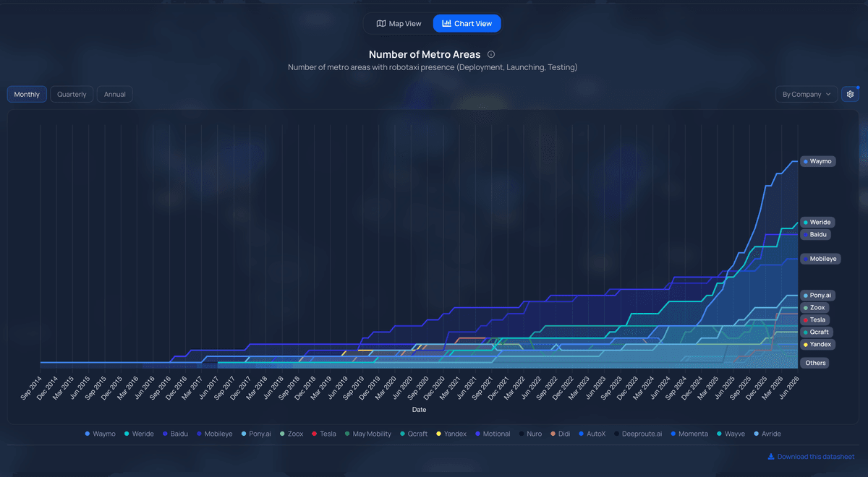Switch to Map View
The width and height of the screenshot is (868, 477).
click(x=399, y=23)
